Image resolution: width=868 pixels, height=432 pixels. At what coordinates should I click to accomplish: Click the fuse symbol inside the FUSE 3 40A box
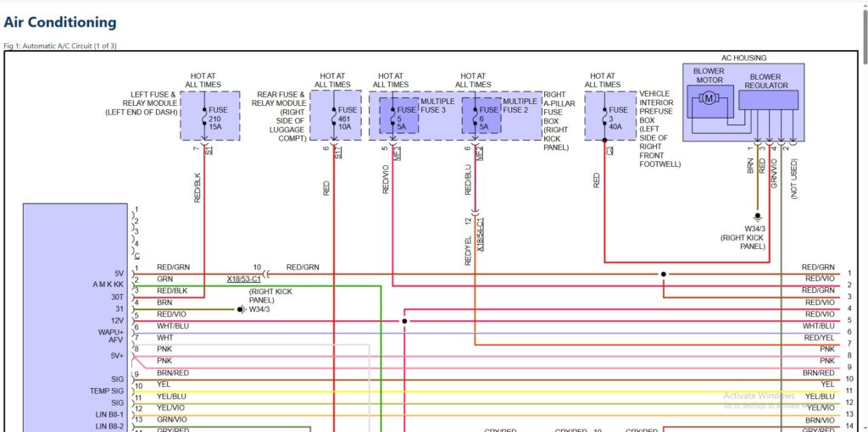[604, 115]
